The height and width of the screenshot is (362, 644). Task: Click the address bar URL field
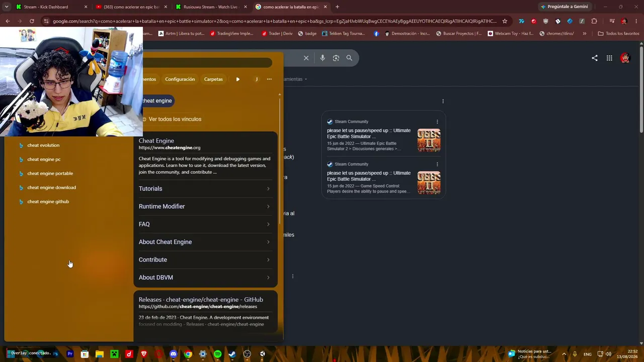coord(274,21)
